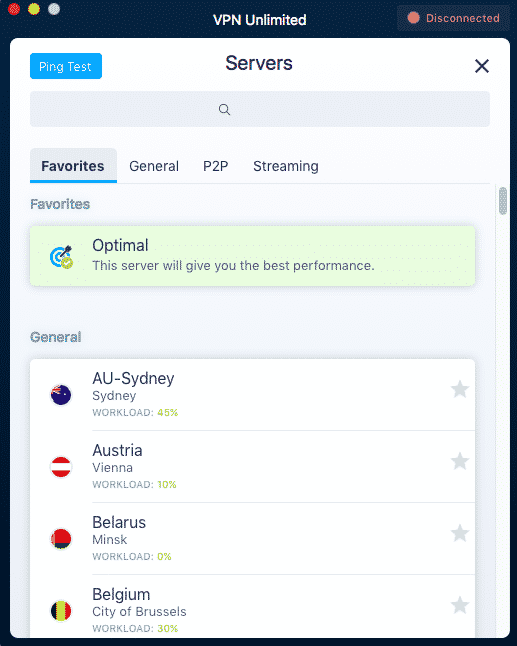Screen dimensions: 517x646
Task: Click the Austria flag icon
Action: [61, 467]
